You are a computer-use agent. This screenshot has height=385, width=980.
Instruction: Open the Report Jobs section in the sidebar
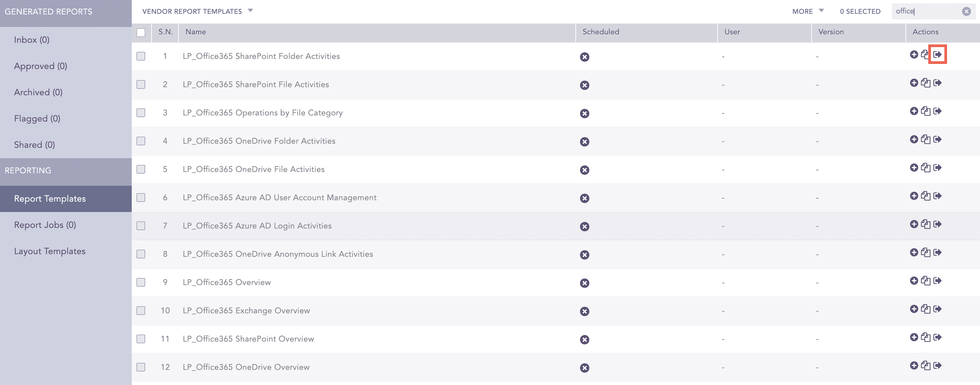tap(45, 225)
